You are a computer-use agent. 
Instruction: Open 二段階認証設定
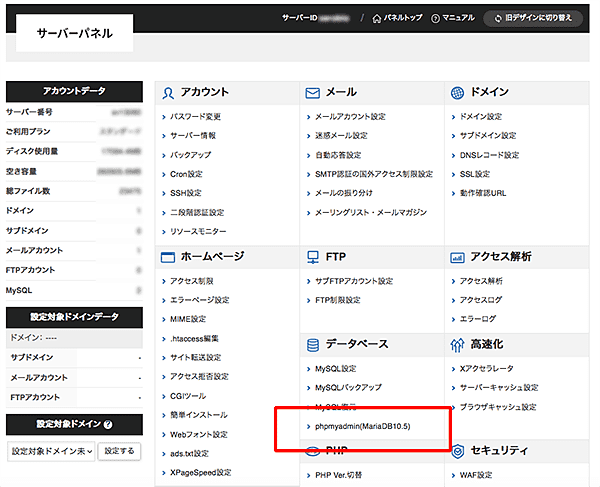(197, 212)
